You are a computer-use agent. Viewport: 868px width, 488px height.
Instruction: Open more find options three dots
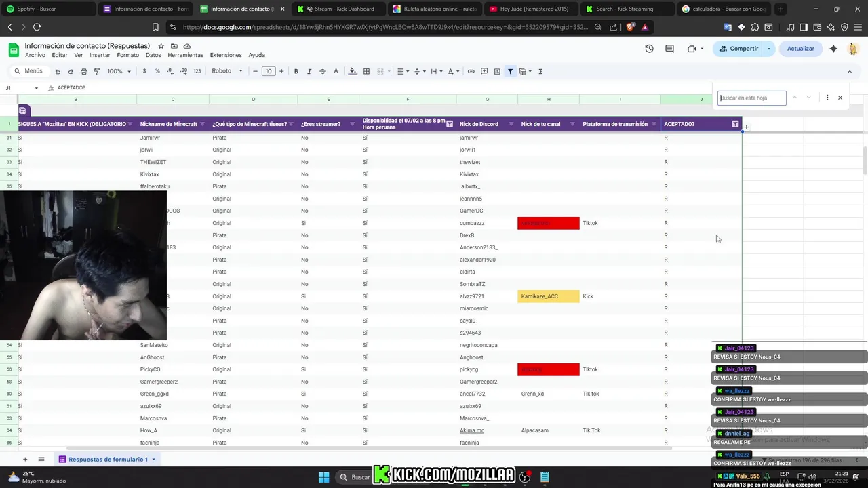click(827, 98)
